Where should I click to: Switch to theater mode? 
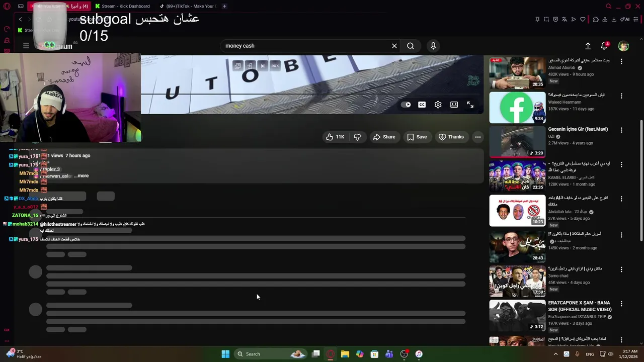tap(454, 105)
